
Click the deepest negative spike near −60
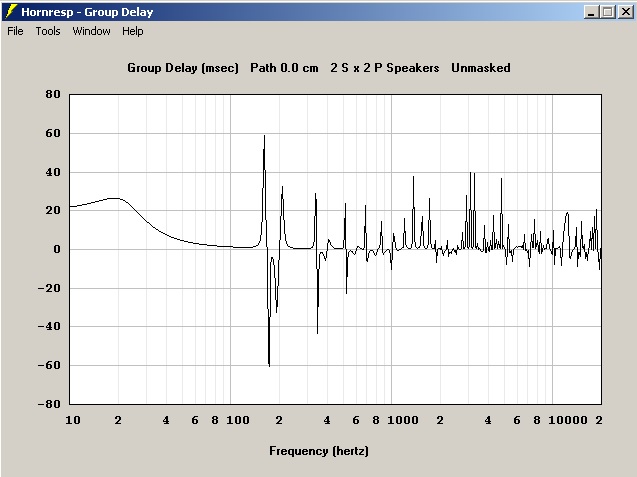(269, 364)
